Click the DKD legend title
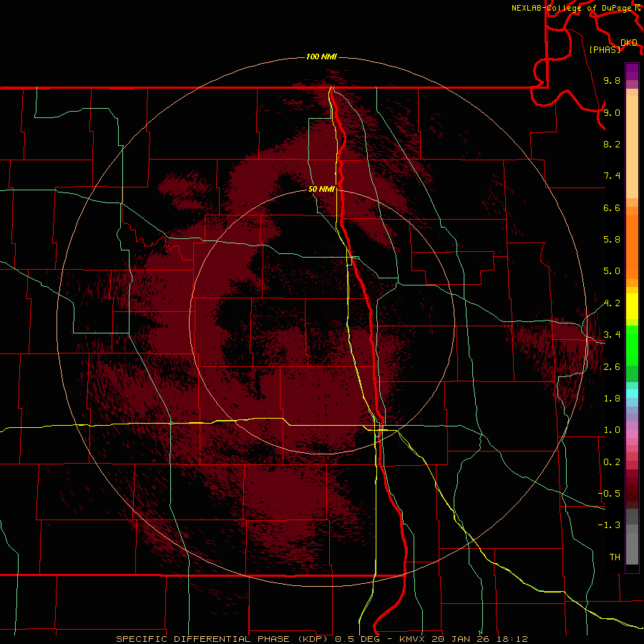The width and height of the screenshot is (644, 644). click(629, 43)
